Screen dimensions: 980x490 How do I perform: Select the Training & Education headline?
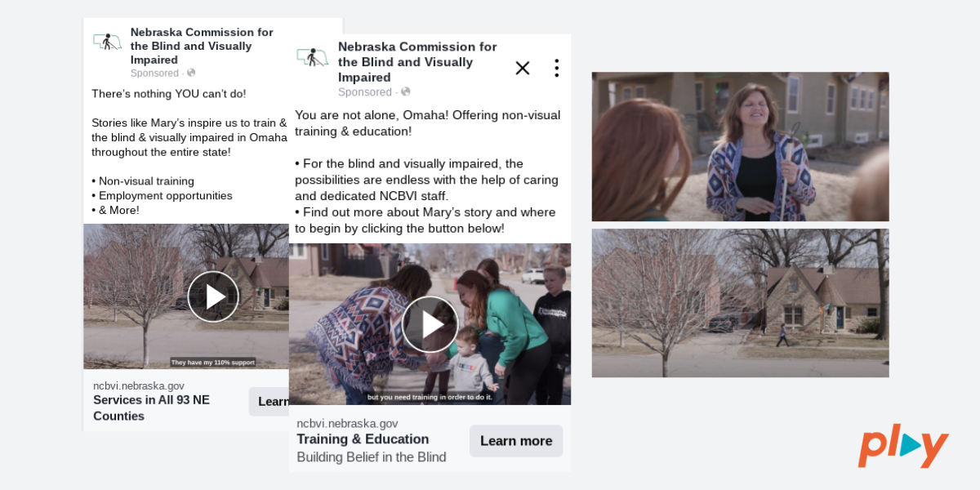[x=363, y=439]
